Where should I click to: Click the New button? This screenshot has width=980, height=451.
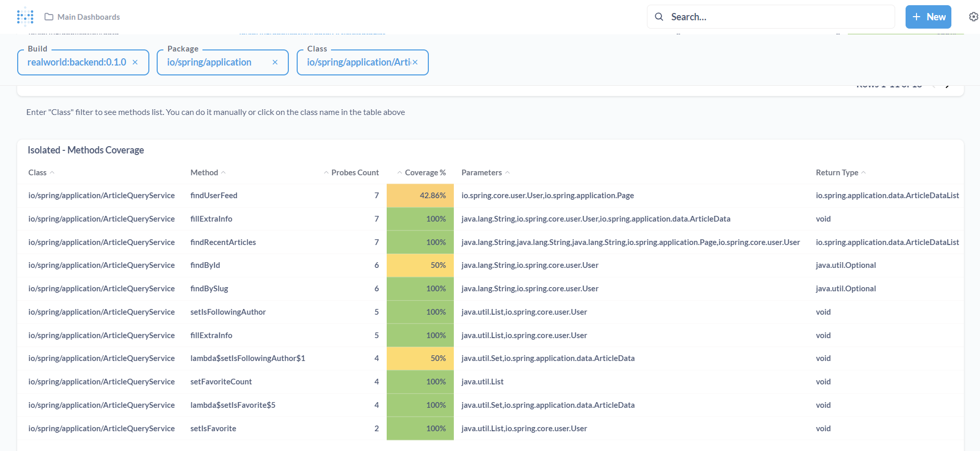pos(928,17)
